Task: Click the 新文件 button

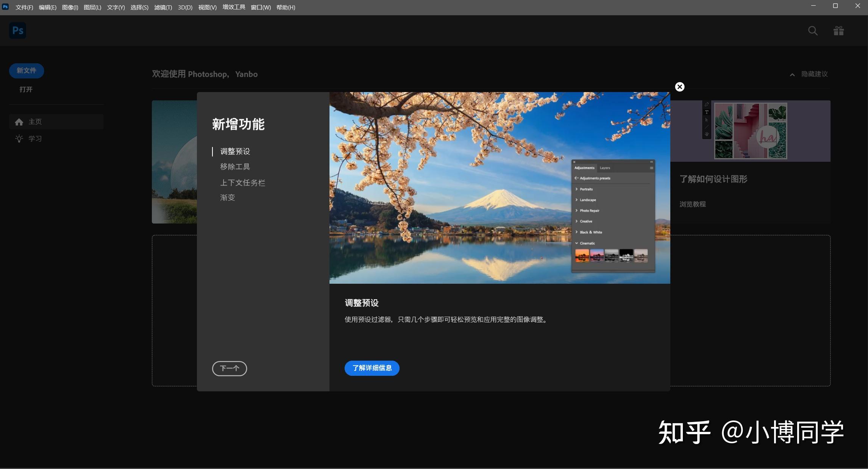Action: (27, 71)
